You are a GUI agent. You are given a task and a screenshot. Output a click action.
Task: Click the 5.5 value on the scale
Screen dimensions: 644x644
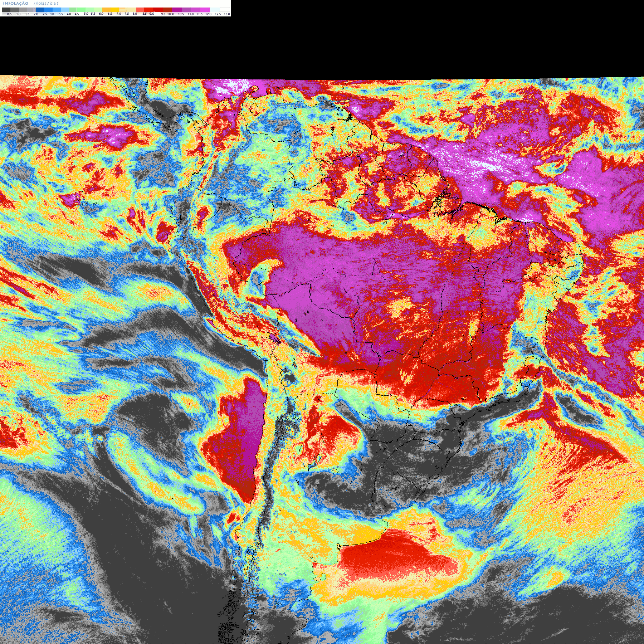93,14
